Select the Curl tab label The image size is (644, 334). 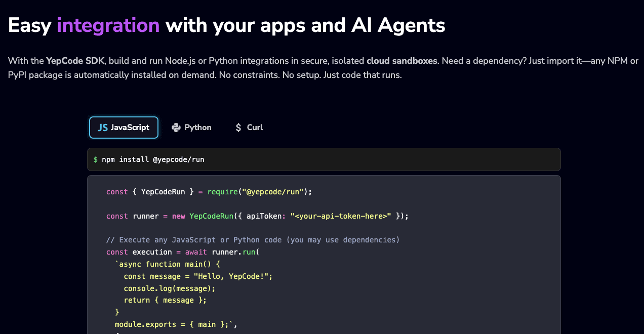tap(255, 128)
